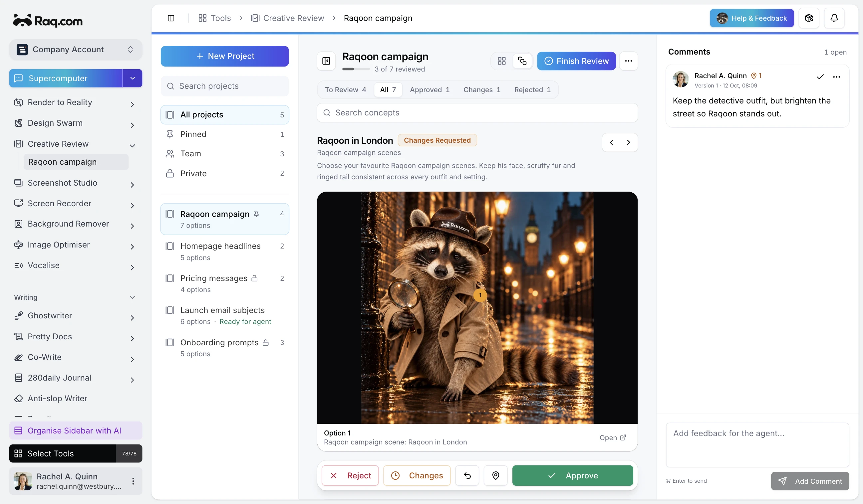Open the Pinned projects filter
This screenshot has width=863, height=504.
point(225,134)
